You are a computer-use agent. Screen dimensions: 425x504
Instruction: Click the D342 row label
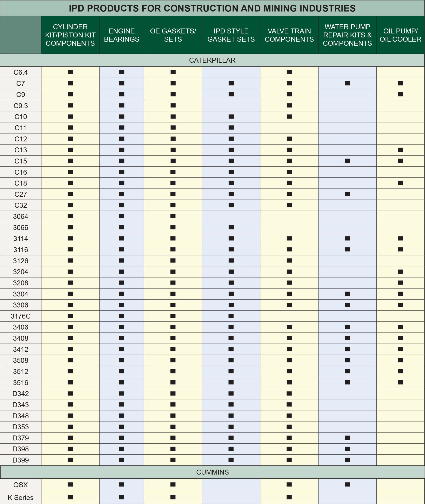coord(21,394)
